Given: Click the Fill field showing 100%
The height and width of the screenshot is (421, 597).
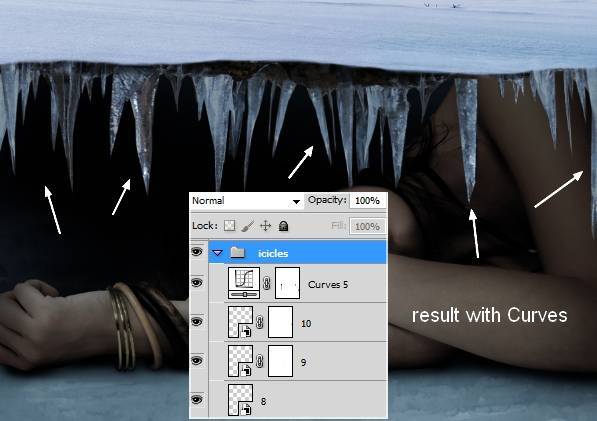Looking at the screenshot, I should 367,226.
